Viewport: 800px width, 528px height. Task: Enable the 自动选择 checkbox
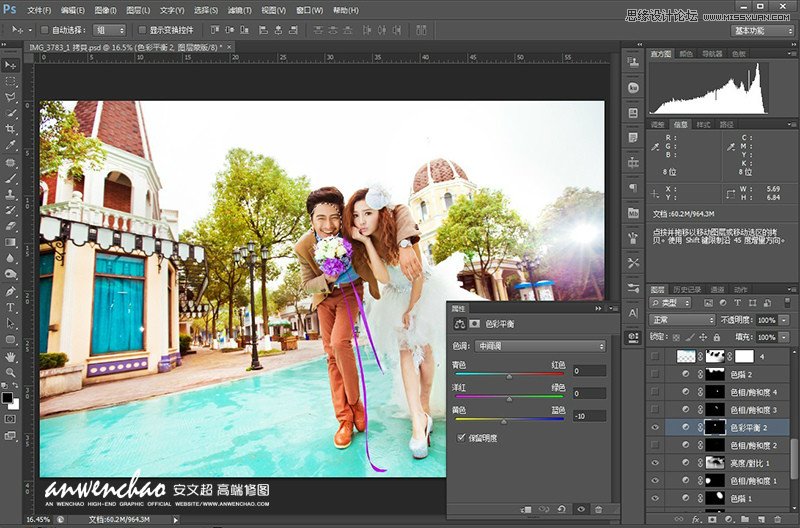(44, 30)
